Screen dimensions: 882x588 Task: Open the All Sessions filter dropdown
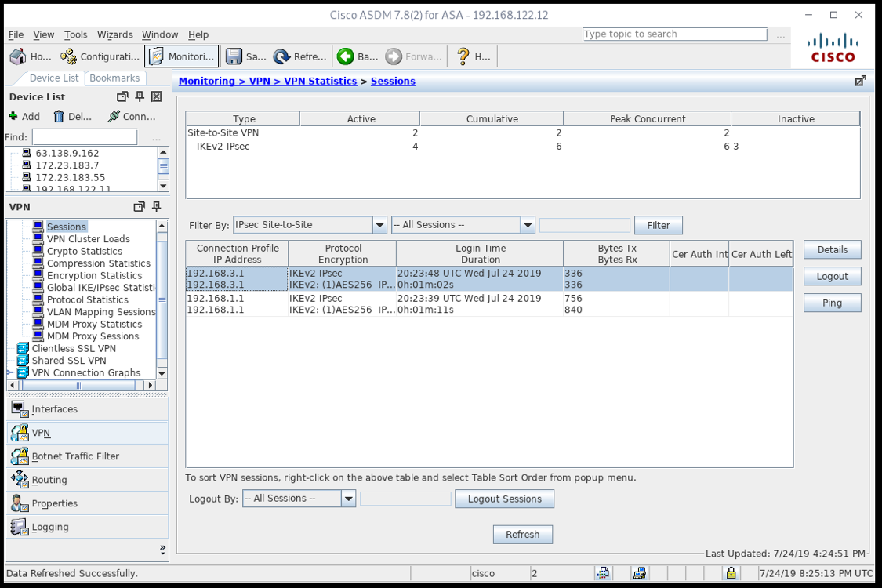tap(528, 224)
